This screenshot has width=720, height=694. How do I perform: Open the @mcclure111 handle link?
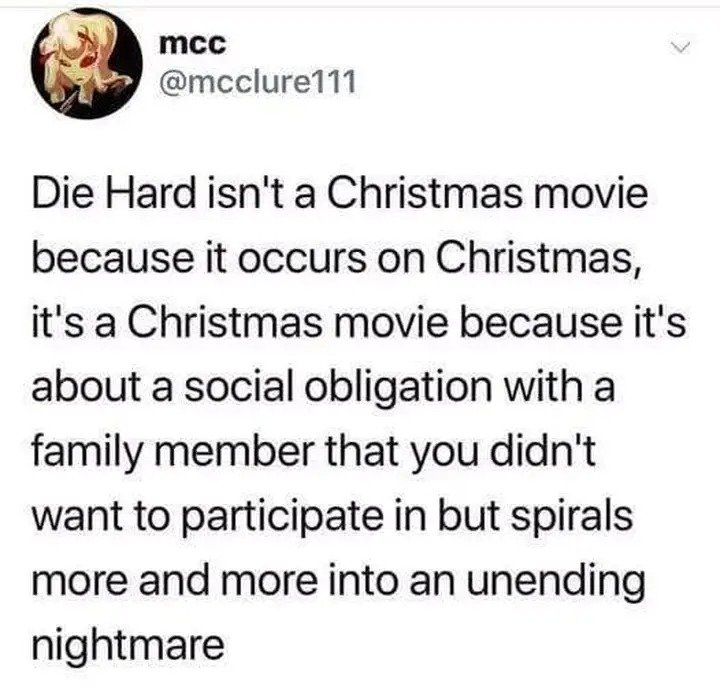tap(257, 83)
